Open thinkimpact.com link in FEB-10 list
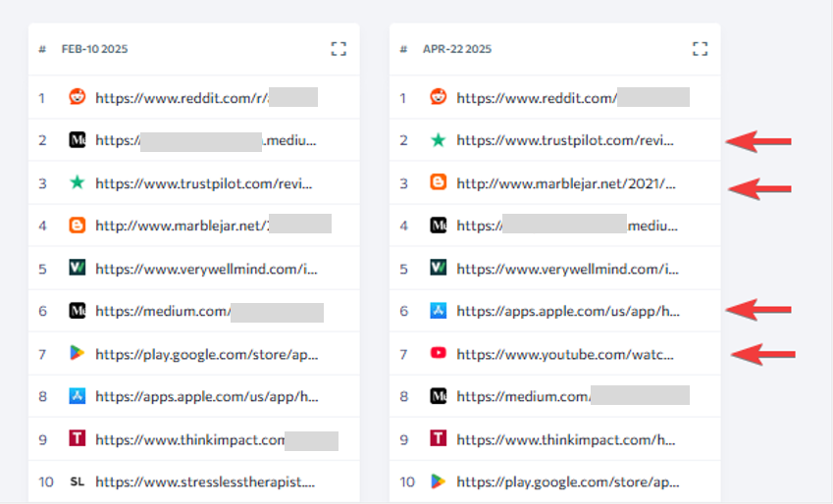This screenshot has height=504, width=833. coord(190,440)
